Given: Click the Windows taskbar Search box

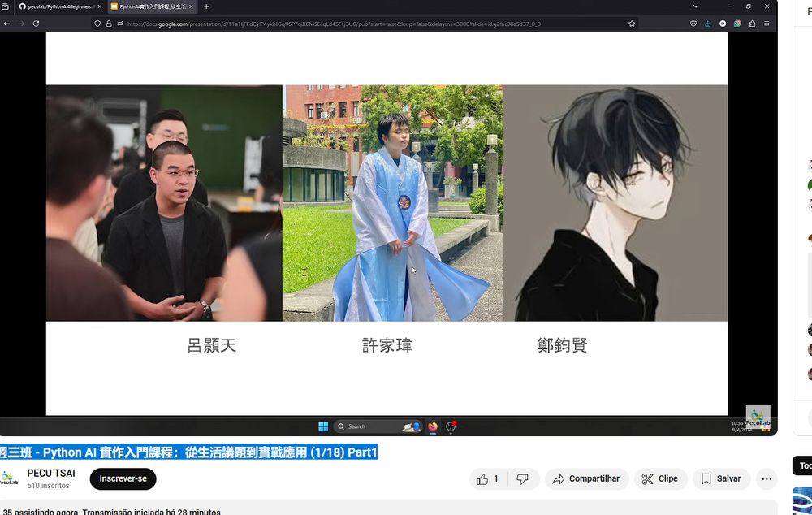Looking at the screenshot, I should click(378, 426).
